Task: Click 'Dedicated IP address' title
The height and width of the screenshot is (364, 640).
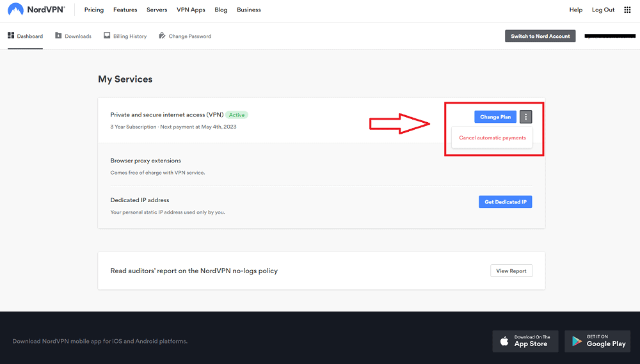Action: point(140,200)
